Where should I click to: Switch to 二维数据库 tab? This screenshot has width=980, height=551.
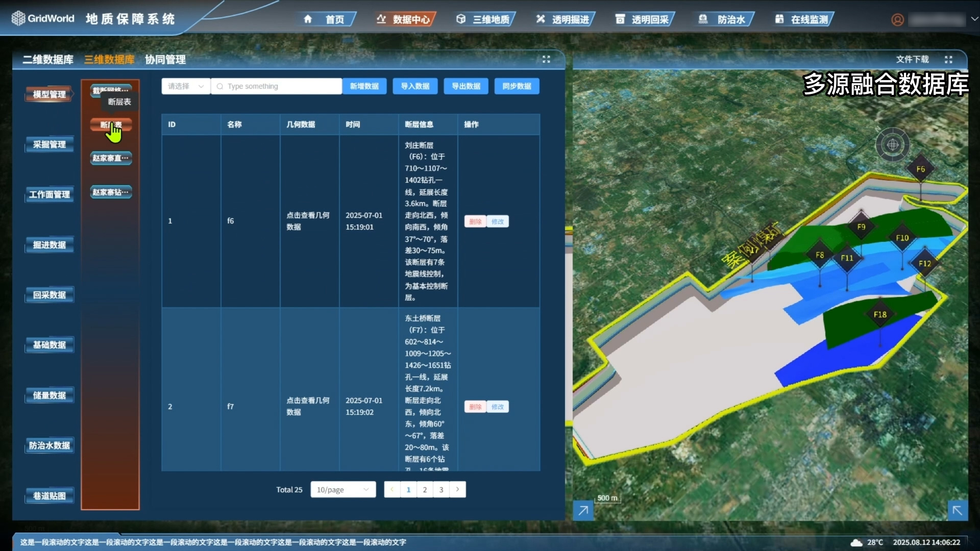48,60
